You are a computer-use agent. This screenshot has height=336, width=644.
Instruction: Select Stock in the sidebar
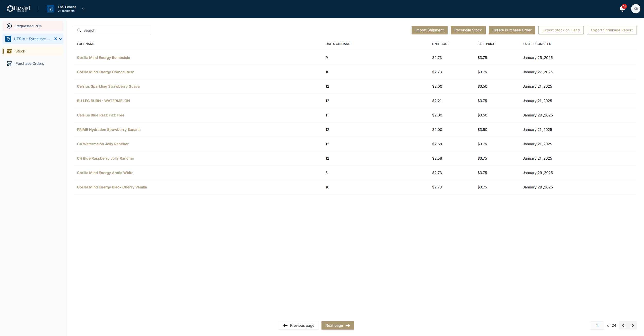point(20,51)
